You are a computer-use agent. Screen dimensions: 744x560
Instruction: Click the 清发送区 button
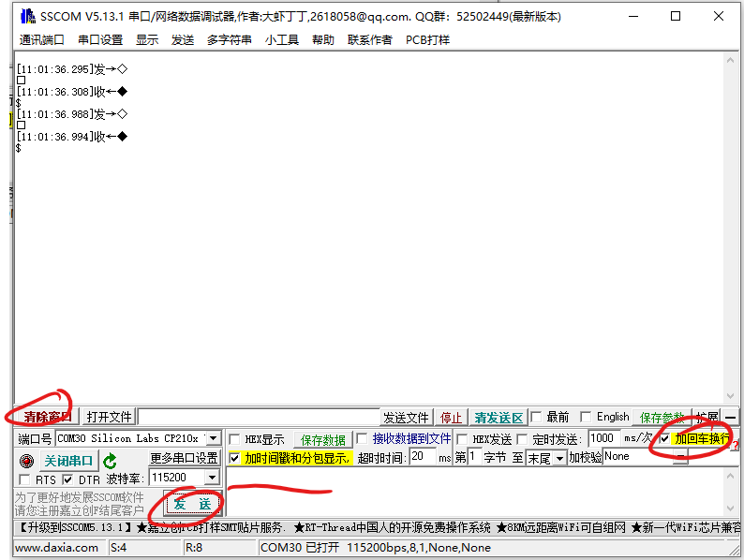[x=498, y=418]
